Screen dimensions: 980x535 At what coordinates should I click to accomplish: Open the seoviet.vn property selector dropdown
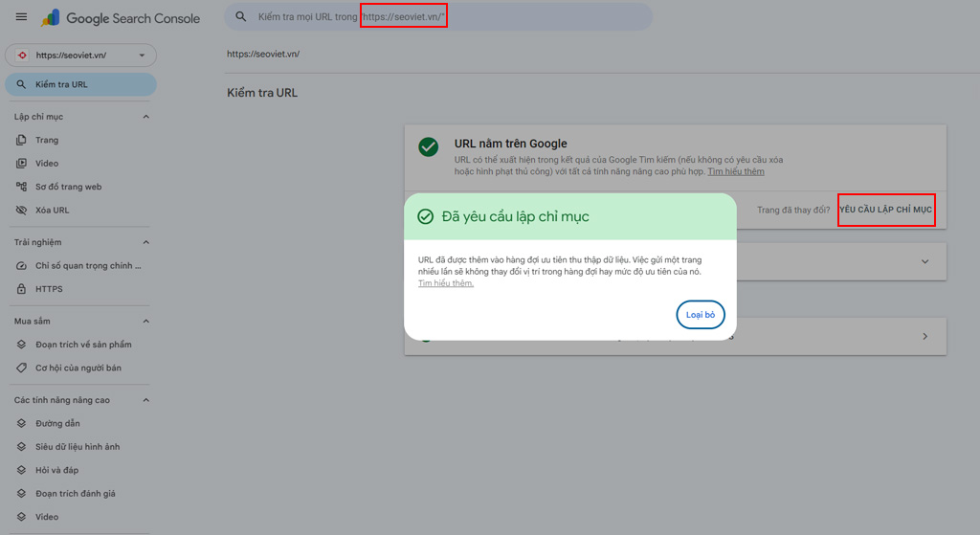(80, 55)
